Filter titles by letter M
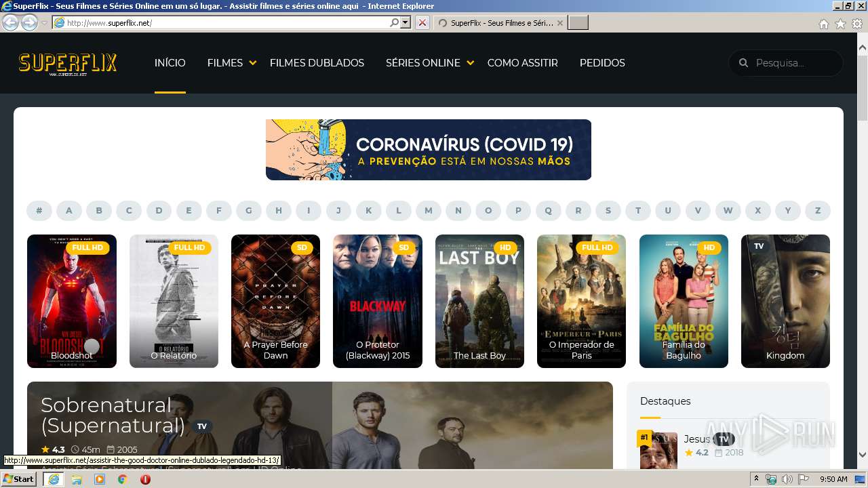This screenshot has height=488, width=868. pos(429,211)
